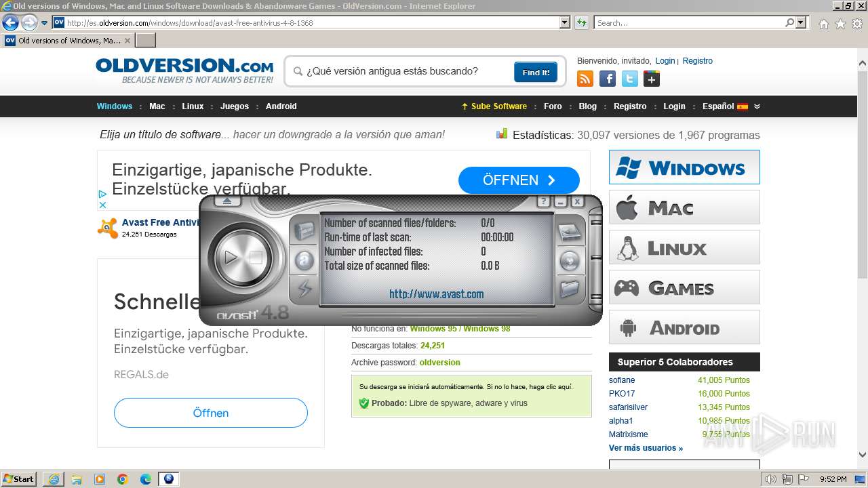
Task: Click Sube Software upload link
Action: tap(494, 106)
